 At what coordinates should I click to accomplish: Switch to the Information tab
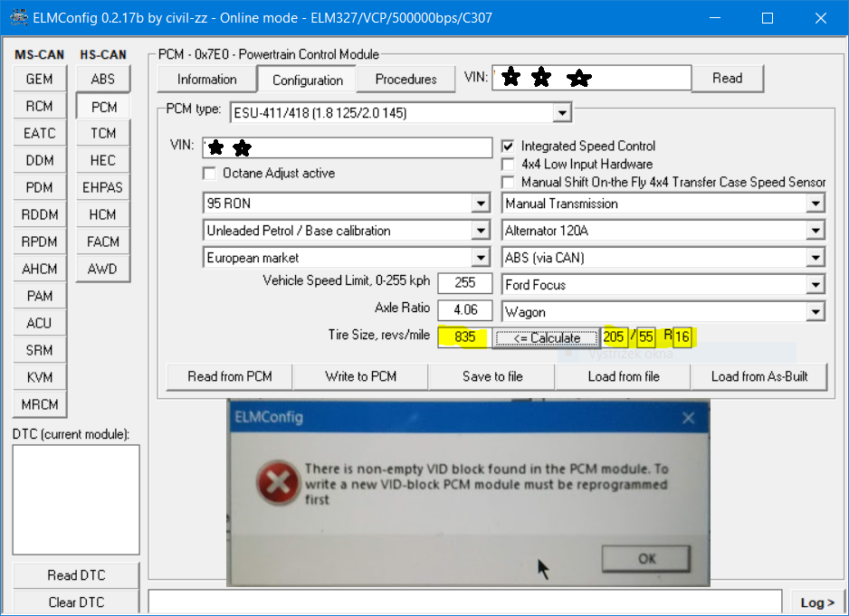206,80
